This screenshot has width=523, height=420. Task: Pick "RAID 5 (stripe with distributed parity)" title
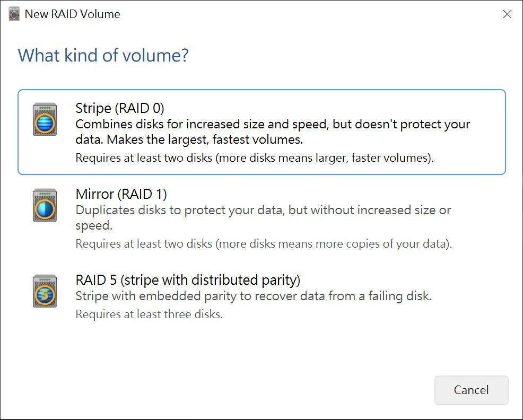click(x=188, y=280)
